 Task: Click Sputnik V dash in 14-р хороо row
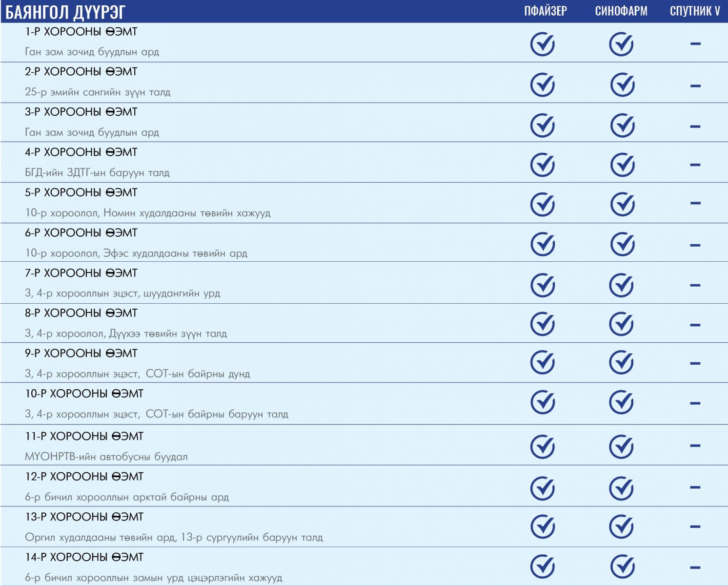coord(695,567)
